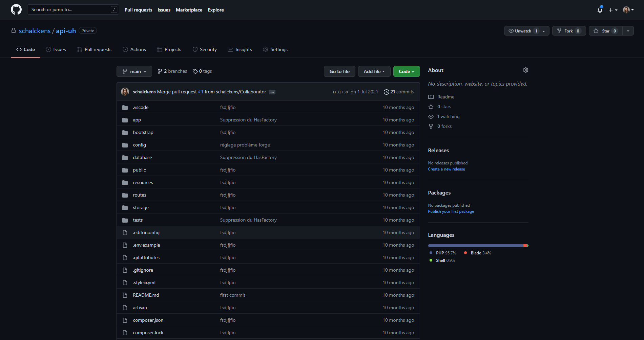Open the Add file dropdown
Screen dimensions: 644x340
[x=374, y=71]
